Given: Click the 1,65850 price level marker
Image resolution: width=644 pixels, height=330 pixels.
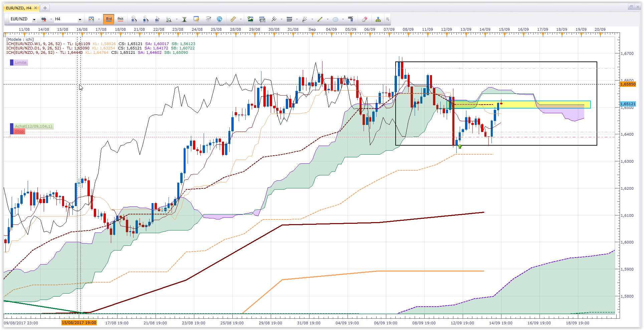Looking at the screenshot, I should pyautogui.click(x=628, y=84).
